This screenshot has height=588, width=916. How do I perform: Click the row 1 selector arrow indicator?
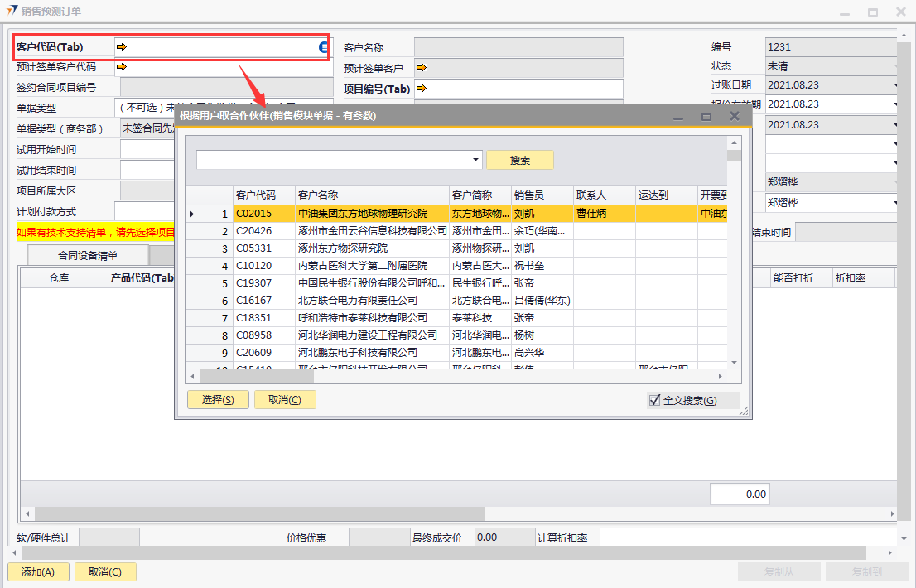[x=192, y=214]
